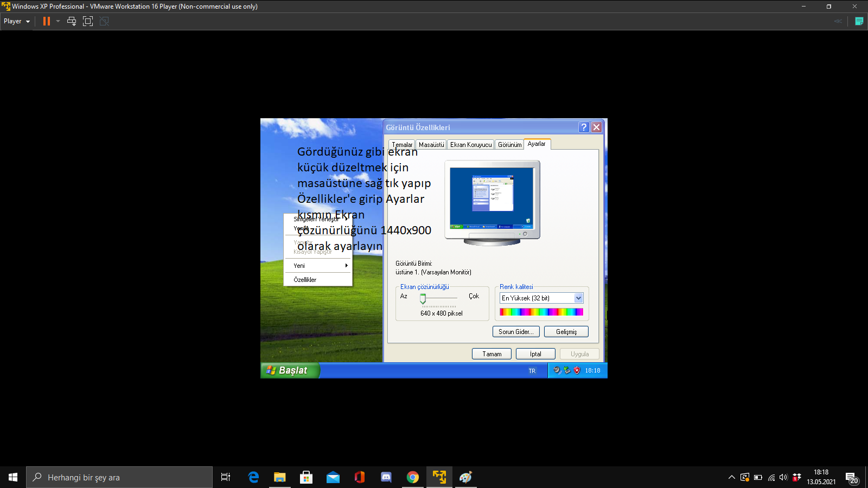Launch Microsoft Edge from the taskbar
This screenshot has height=488, width=868.
tap(253, 477)
